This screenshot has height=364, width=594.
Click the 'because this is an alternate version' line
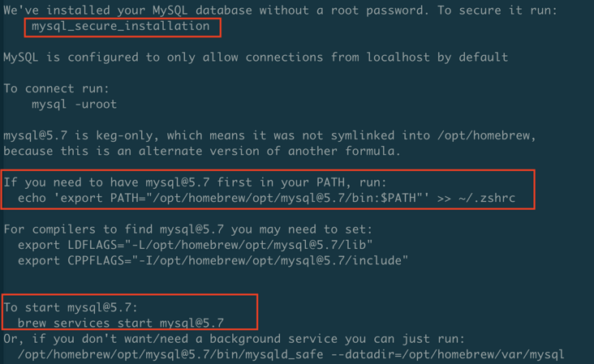click(x=202, y=151)
